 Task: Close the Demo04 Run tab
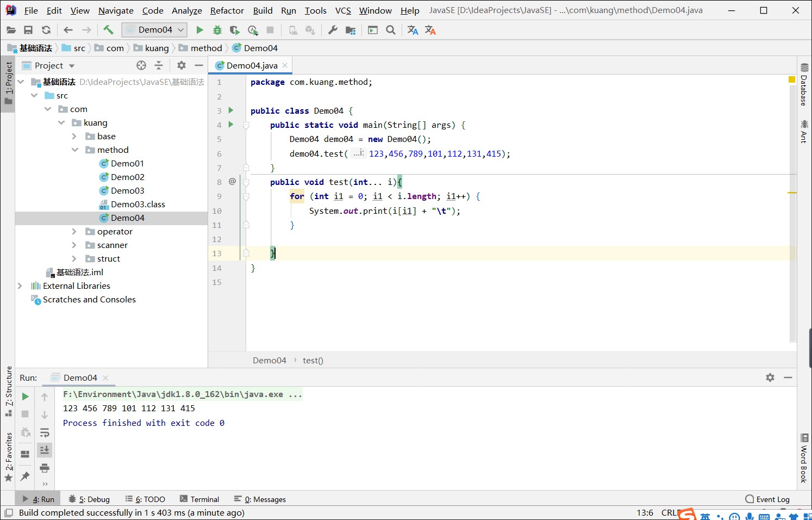(105, 377)
